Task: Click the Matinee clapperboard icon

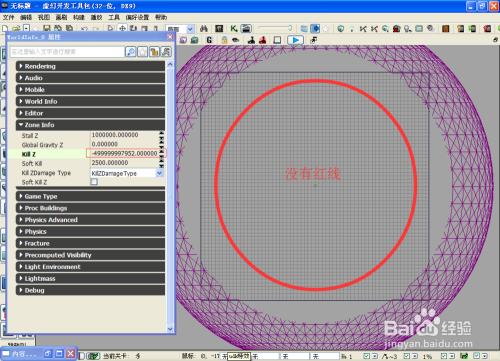Action: tap(246, 29)
